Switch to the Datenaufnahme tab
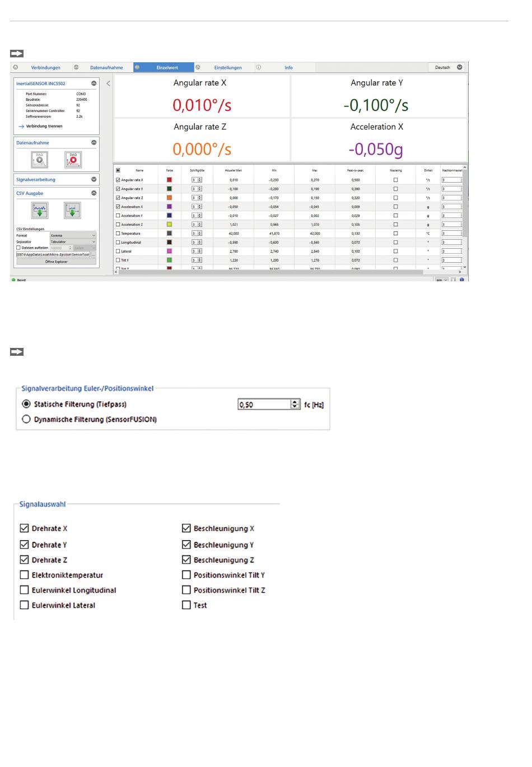 tap(106, 68)
